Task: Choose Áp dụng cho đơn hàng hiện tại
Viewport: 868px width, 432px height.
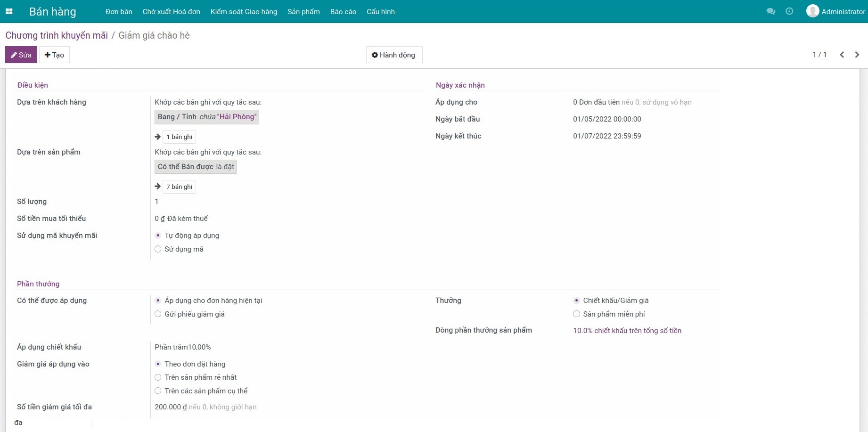Action: tap(158, 301)
